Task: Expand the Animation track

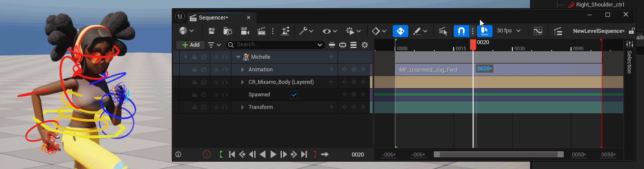Action: tap(243, 70)
